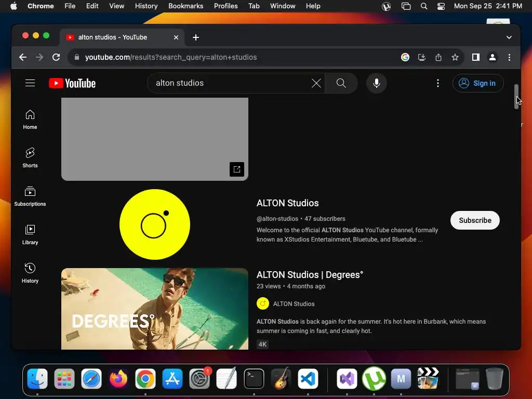The width and height of the screenshot is (532, 399).
Task: Open Terminal from the Dock
Action: coord(254,379)
